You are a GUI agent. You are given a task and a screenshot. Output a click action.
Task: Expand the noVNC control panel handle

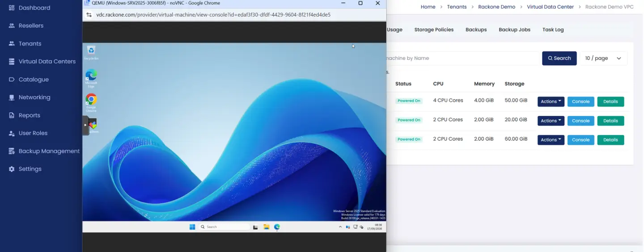(x=85, y=125)
